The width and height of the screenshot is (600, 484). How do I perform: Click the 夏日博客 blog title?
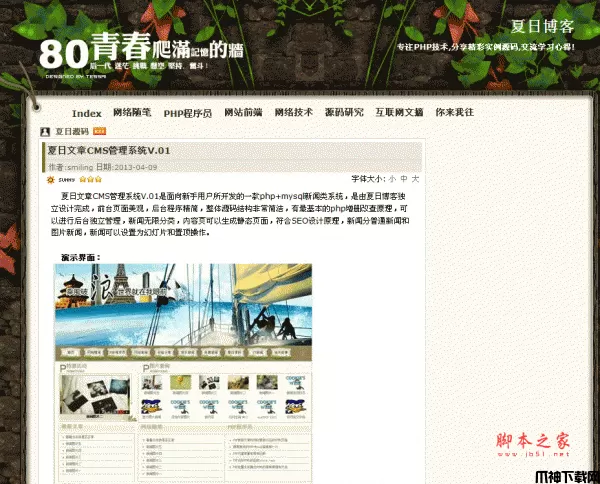543,26
